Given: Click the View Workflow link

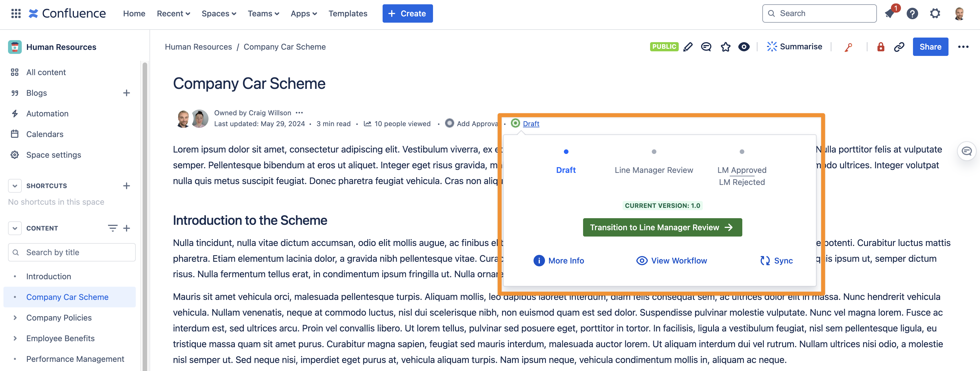Looking at the screenshot, I should 672,261.
